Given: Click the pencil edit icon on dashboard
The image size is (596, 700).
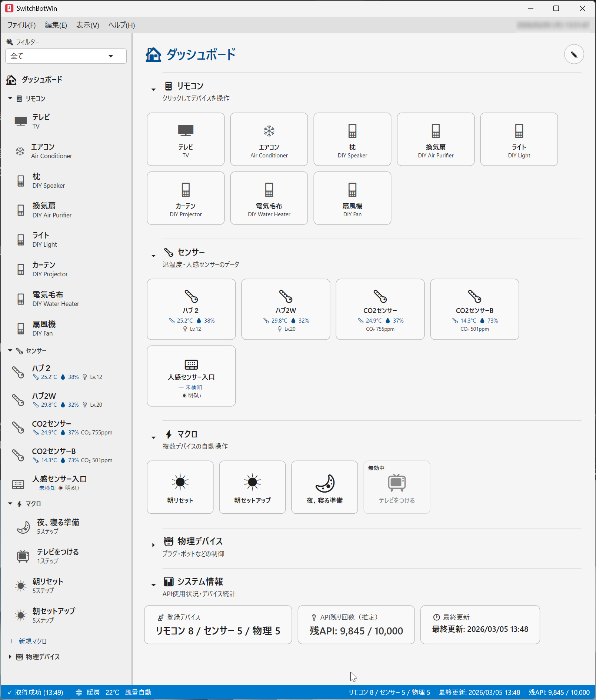Looking at the screenshot, I should [573, 54].
